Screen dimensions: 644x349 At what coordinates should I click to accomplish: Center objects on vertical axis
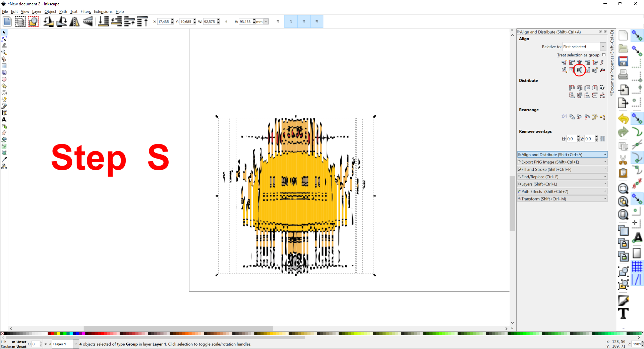[x=579, y=62]
